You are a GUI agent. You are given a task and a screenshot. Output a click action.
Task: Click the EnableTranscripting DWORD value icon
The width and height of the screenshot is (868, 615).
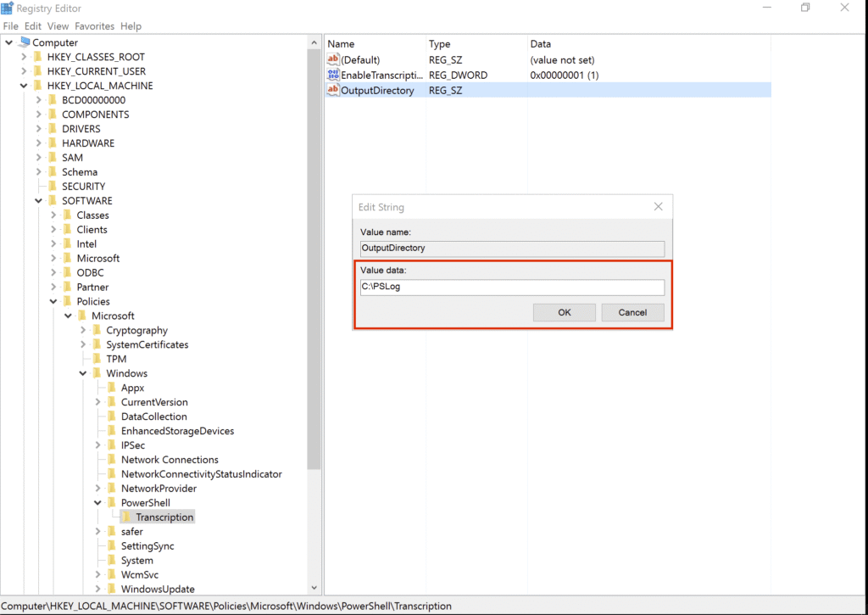pos(333,75)
